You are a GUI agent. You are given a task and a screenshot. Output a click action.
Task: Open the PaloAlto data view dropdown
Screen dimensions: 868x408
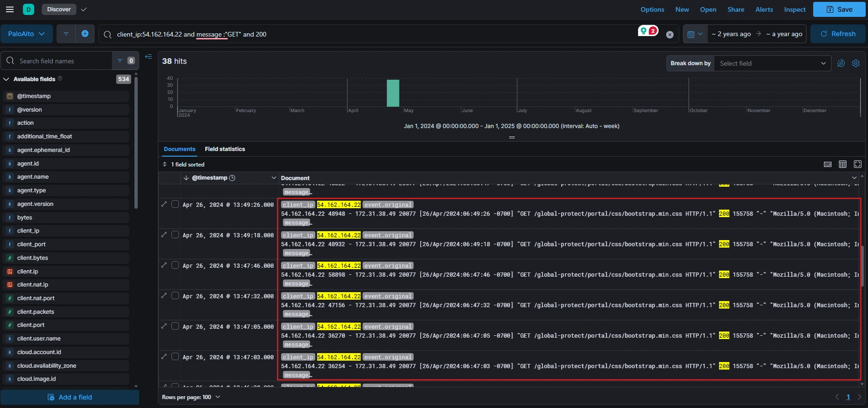tap(26, 34)
